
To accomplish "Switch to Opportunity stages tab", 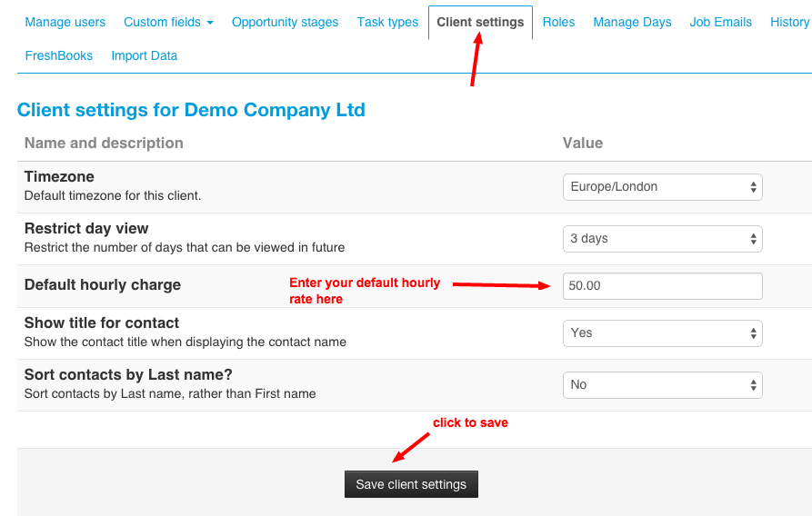I will pos(285,22).
